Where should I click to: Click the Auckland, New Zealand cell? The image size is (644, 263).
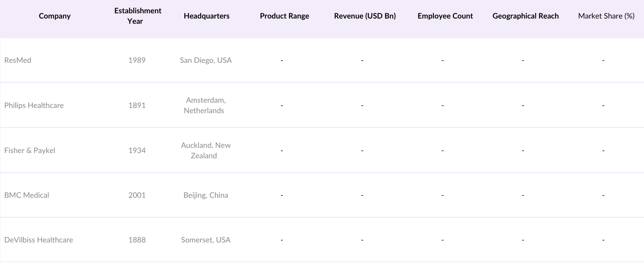click(x=205, y=151)
